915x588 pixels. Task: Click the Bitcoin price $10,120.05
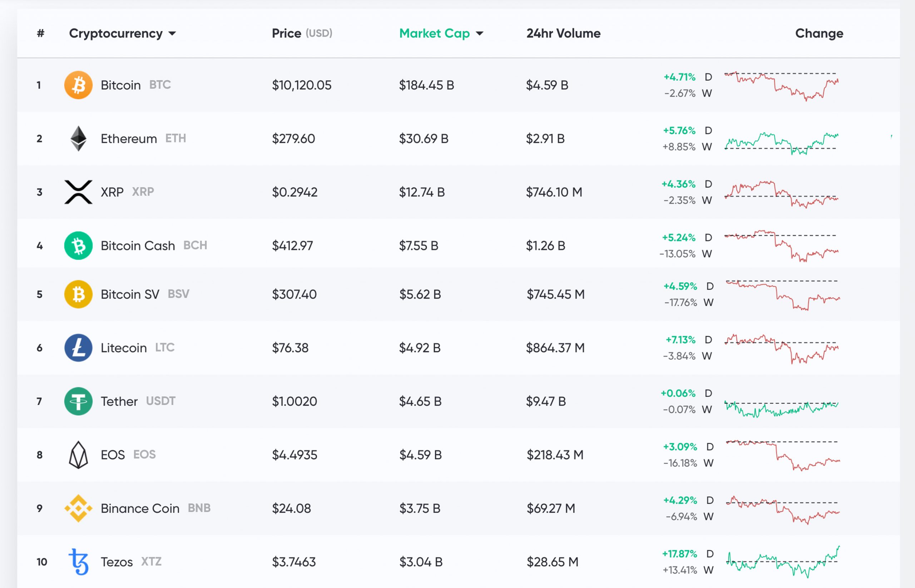(301, 85)
